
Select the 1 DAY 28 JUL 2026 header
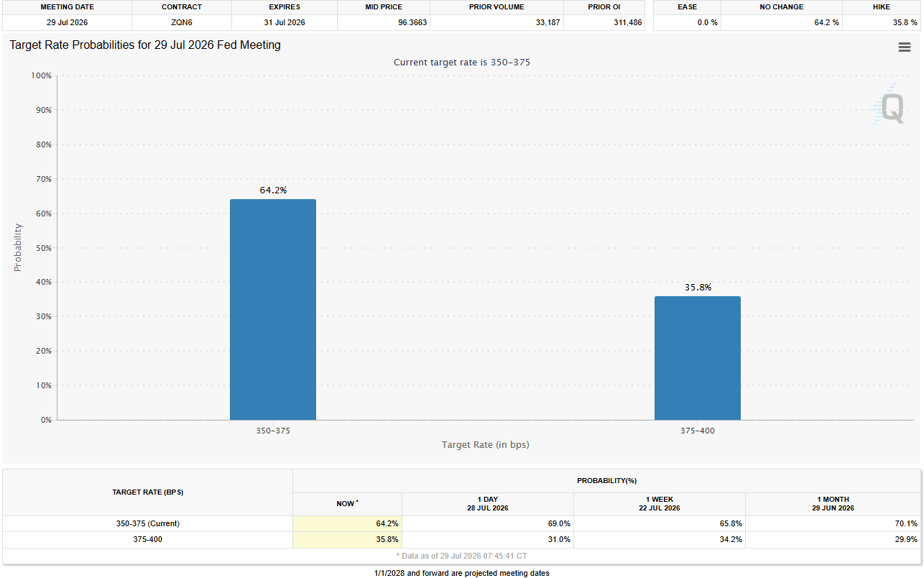click(x=487, y=503)
